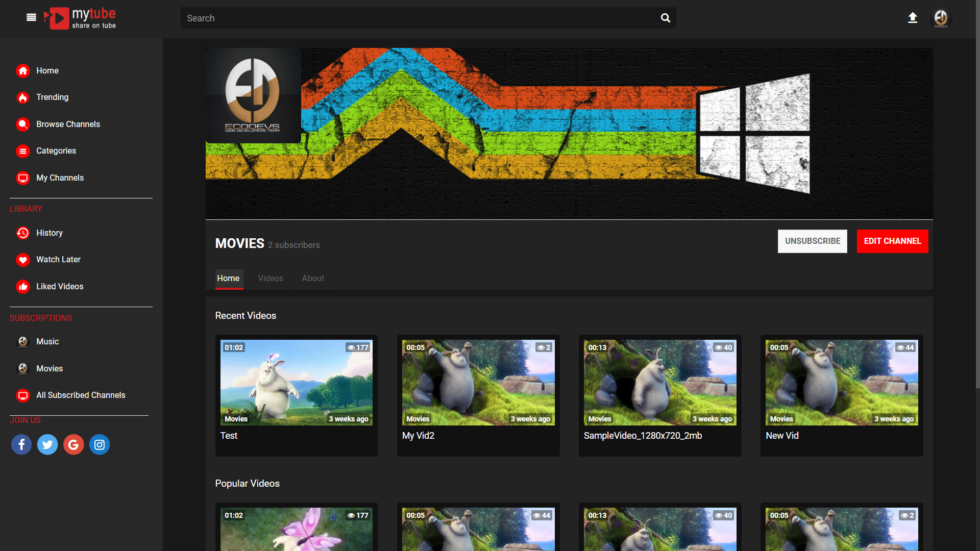Open the Test video thumbnail
The height and width of the screenshot is (551, 980).
pos(297,383)
